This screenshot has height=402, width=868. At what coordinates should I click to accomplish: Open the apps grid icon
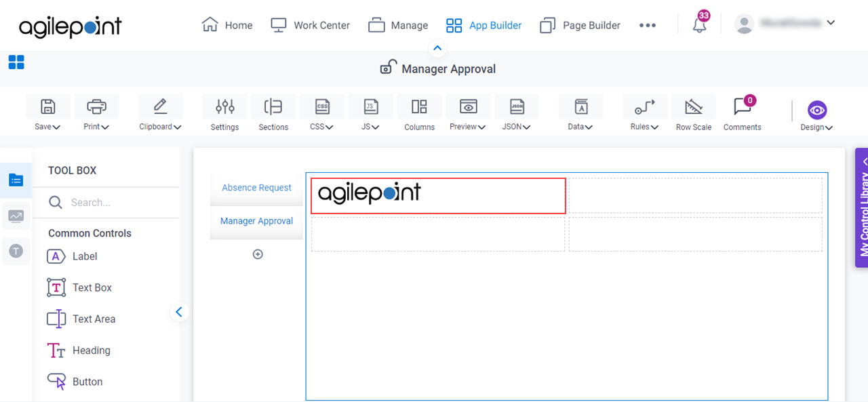[16, 62]
